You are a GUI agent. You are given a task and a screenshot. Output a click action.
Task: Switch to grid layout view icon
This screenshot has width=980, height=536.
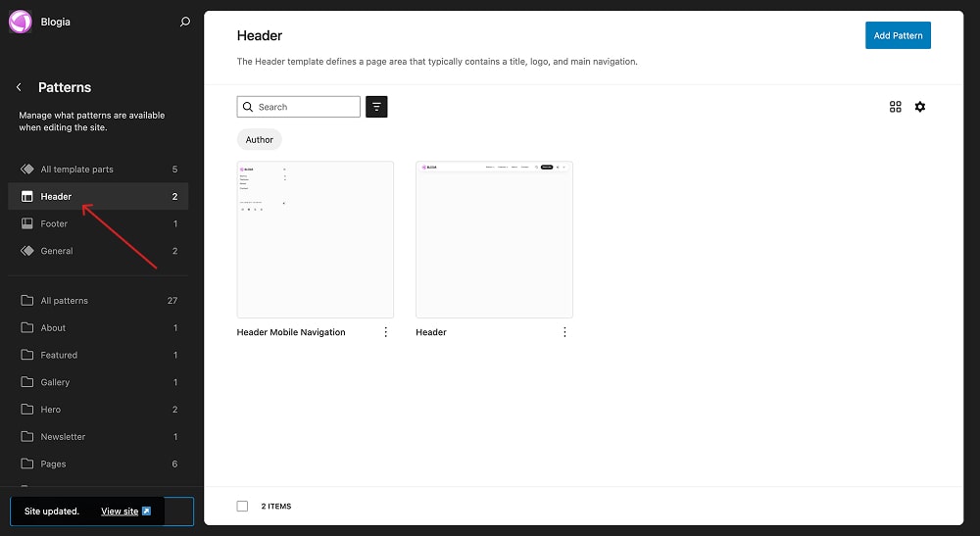[x=895, y=107]
